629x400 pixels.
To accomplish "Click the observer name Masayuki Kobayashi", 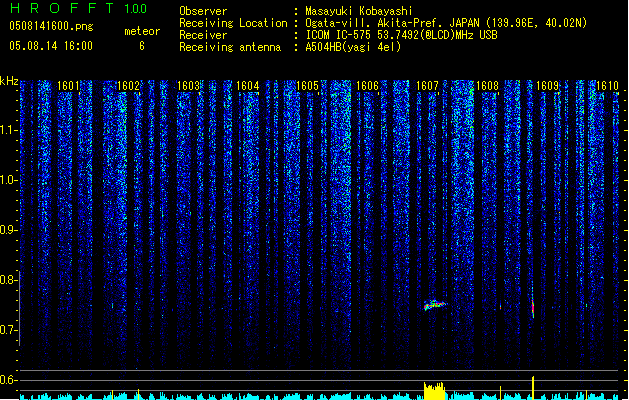I will tap(358, 11).
